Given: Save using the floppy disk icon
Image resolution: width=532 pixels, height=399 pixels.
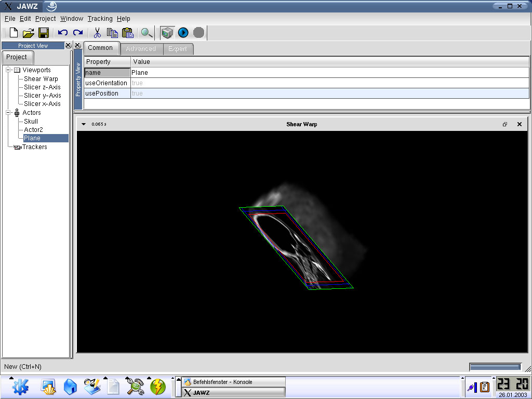Looking at the screenshot, I should pos(44,33).
